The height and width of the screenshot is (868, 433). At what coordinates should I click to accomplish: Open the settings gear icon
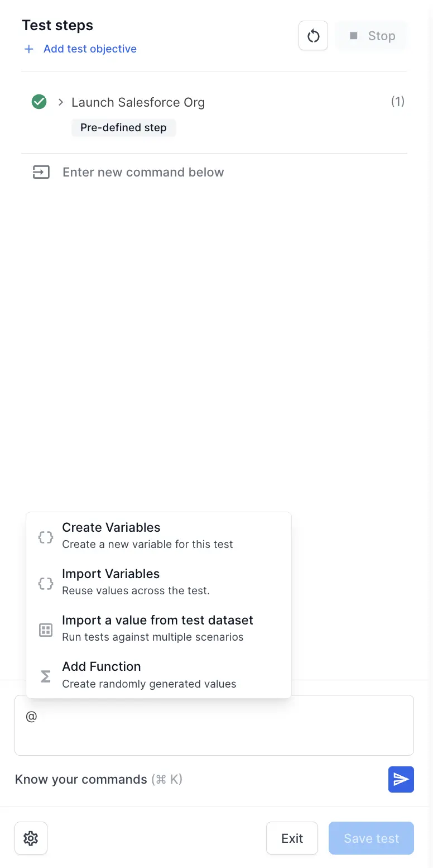pyautogui.click(x=31, y=838)
